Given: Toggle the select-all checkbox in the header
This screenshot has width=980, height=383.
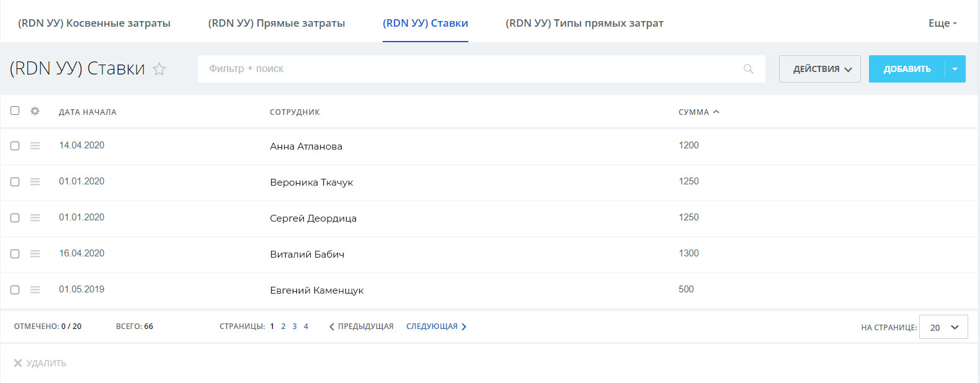Looking at the screenshot, I should pos(15,110).
